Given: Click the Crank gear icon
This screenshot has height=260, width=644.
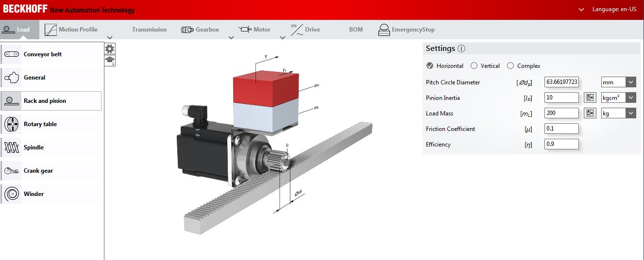Looking at the screenshot, I should pos(12,171).
